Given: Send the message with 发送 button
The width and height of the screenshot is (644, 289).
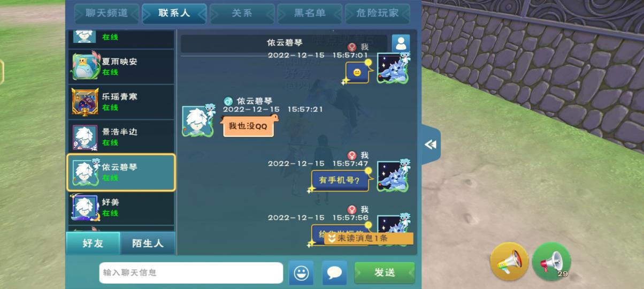Looking at the screenshot, I should (x=384, y=273).
